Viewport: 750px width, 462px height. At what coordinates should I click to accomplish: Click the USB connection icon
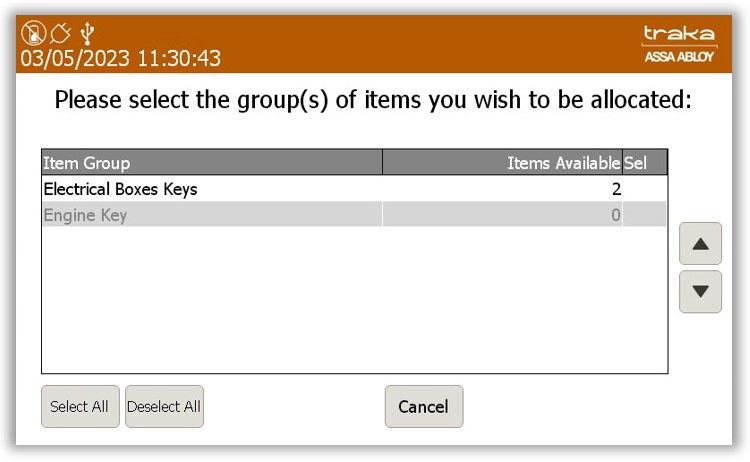87,33
